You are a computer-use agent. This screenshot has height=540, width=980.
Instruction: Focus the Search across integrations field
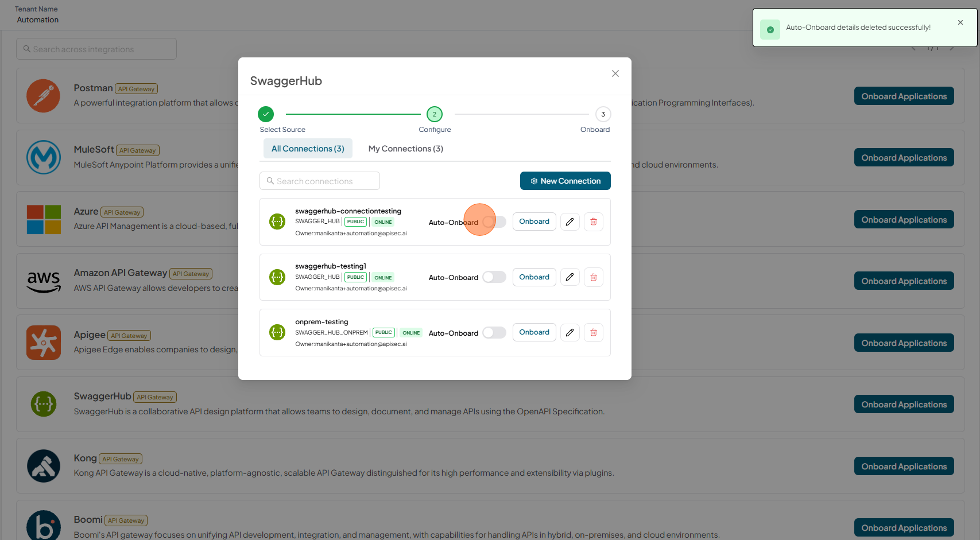coord(96,49)
